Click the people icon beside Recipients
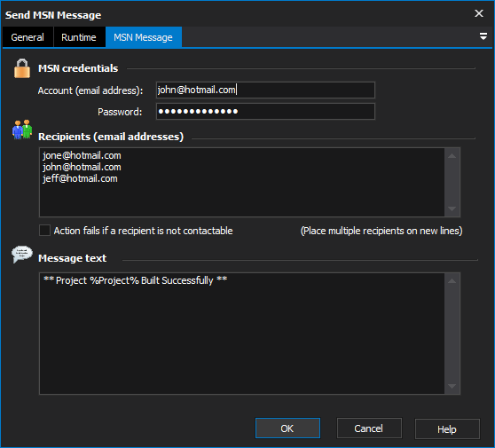495x448 pixels. [22, 130]
